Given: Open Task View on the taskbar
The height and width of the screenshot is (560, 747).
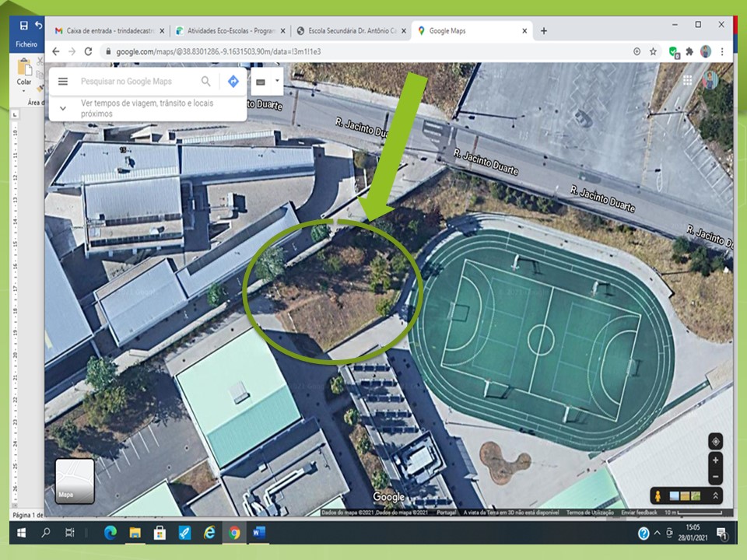Looking at the screenshot, I should point(69,533).
